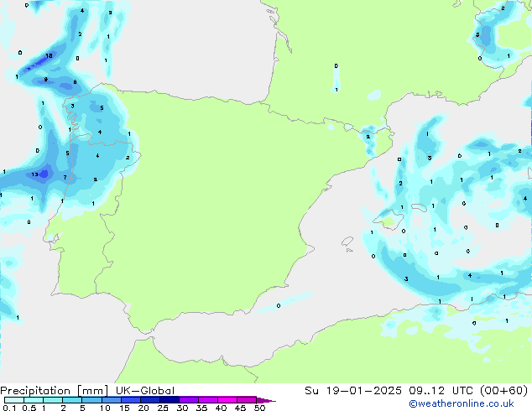The height and width of the screenshot is (411, 532).
Task: Click the '8' precipitation value on map
Action: tap(75, 81)
